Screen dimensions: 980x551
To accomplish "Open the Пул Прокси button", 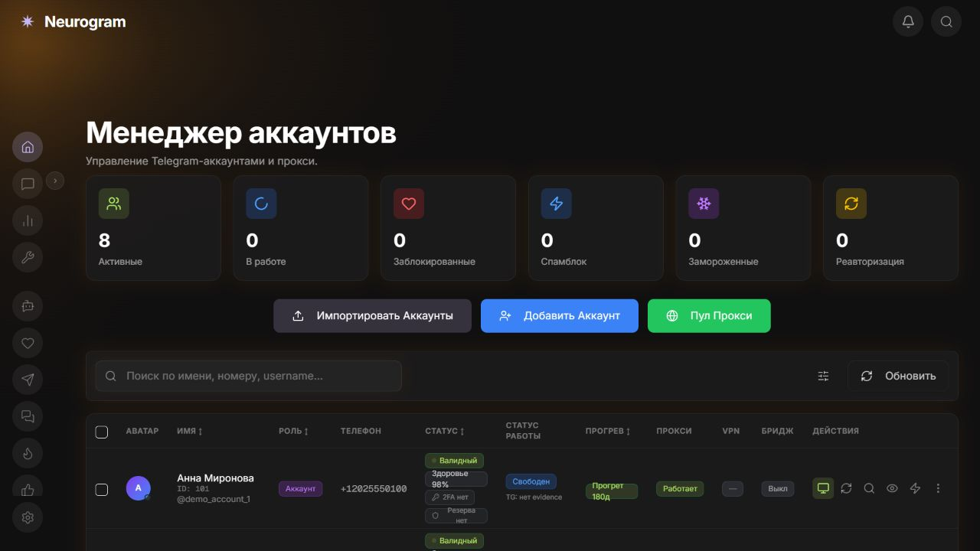I will [x=709, y=315].
